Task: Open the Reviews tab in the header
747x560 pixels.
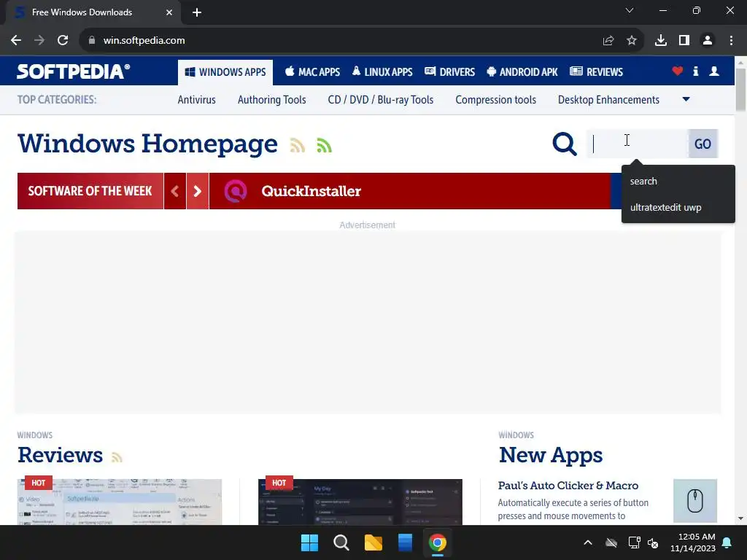Action: click(x=597, y=72)
